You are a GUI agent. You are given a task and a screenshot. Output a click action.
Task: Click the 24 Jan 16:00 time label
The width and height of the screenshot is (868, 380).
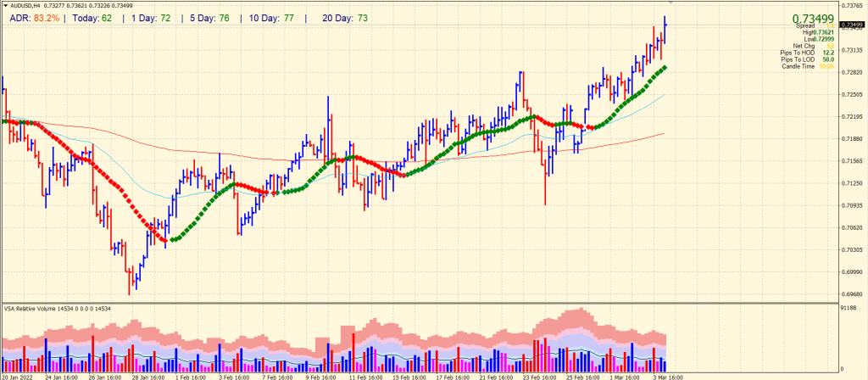coord(61,376)
